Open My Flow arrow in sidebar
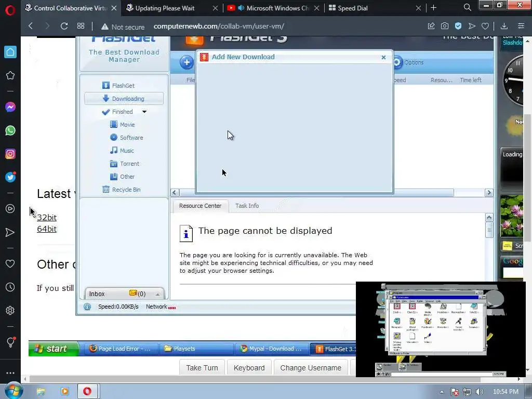This screenshot has height=399, width=532. click(x=10, y=232)
